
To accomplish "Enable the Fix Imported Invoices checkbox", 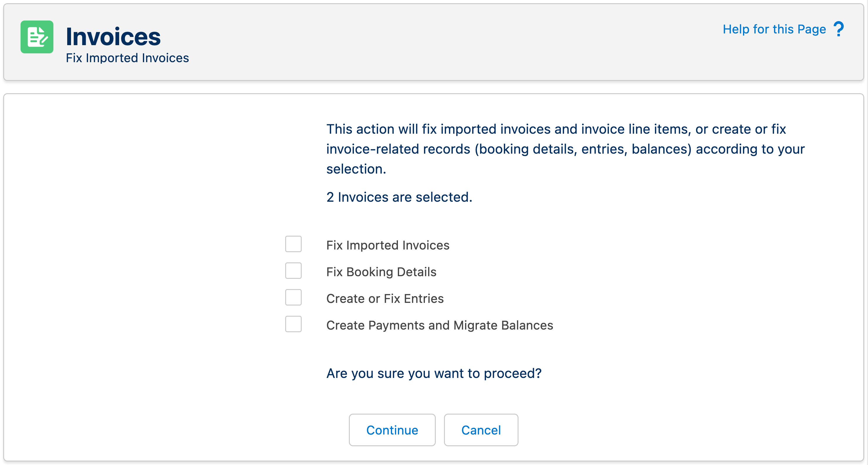I will [x=293, y=244].
